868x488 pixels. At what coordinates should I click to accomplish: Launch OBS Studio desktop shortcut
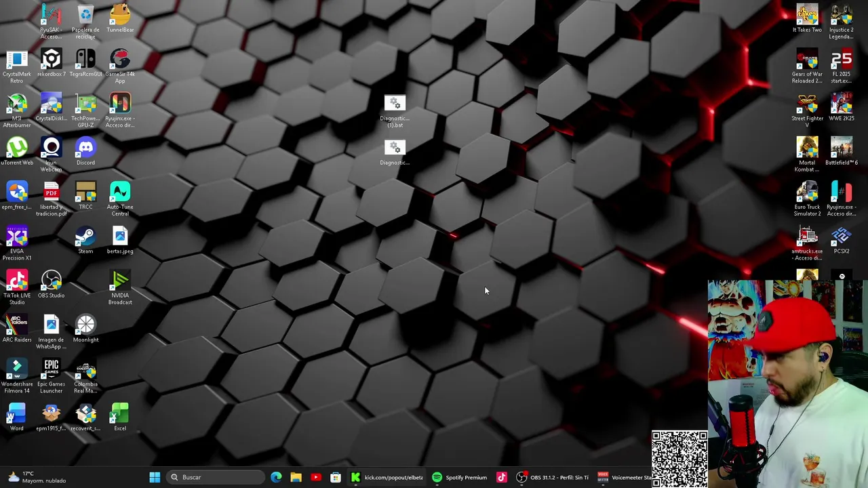[51, 284]
